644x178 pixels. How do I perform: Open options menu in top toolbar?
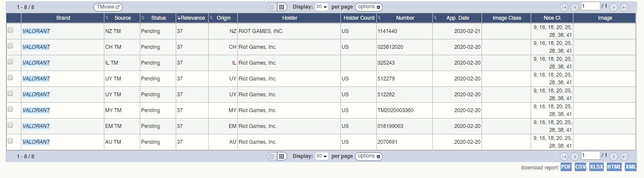pos(369,7)
